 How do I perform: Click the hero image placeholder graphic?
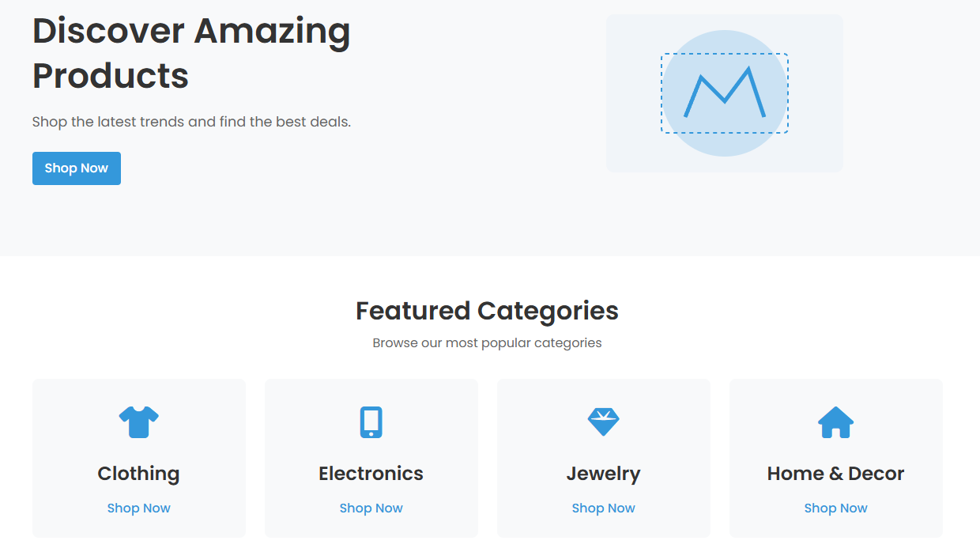[x=725, y=93]
